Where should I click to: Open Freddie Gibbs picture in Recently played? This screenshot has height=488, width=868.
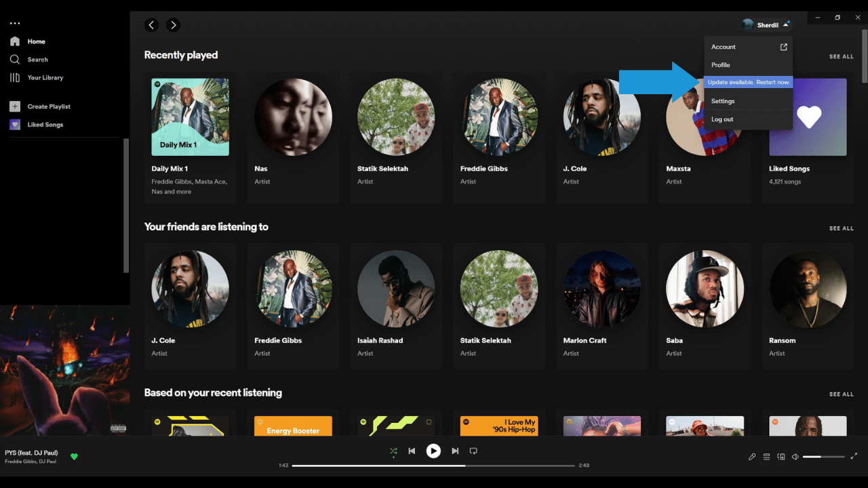[x=499, y=117]
